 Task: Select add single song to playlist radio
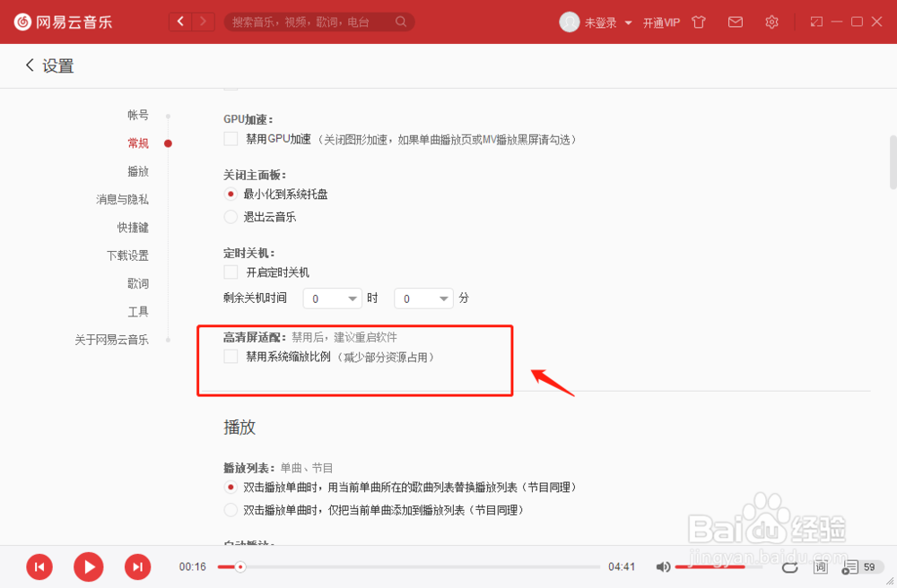[231, 510]
